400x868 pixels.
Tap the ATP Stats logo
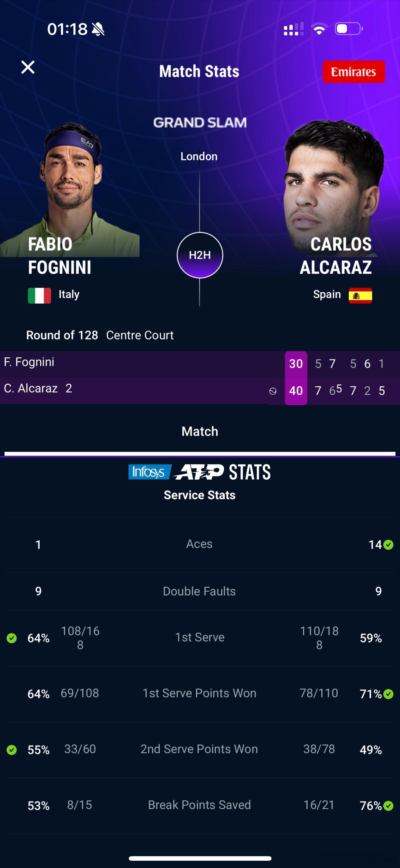(222, 472)
